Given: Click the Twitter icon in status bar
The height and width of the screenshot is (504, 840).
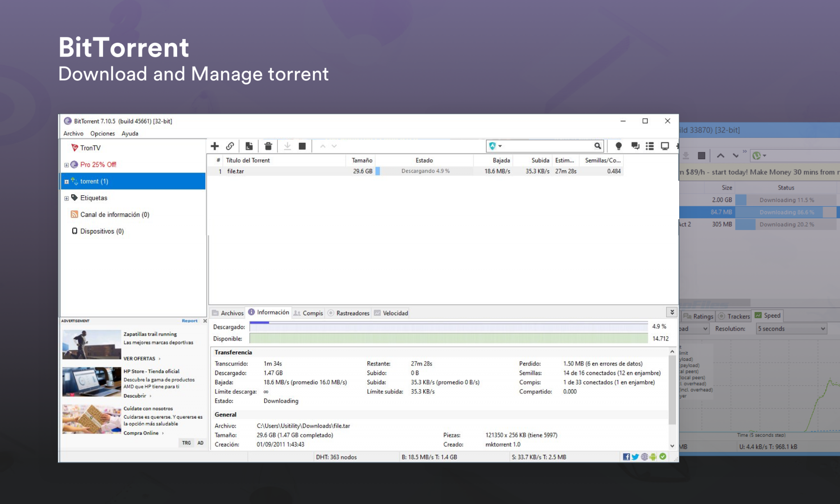Looking at the screenshot, I should click(x=635, y=457).
